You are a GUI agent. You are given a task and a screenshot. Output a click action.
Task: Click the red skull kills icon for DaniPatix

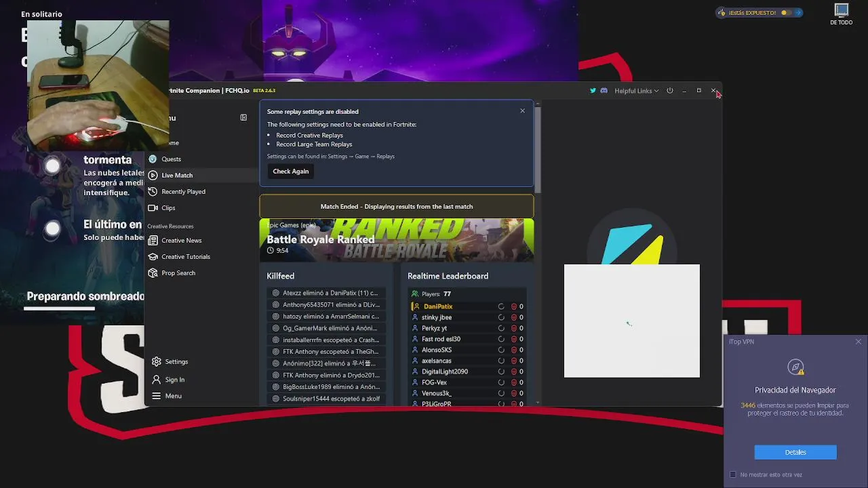point(513,306)
